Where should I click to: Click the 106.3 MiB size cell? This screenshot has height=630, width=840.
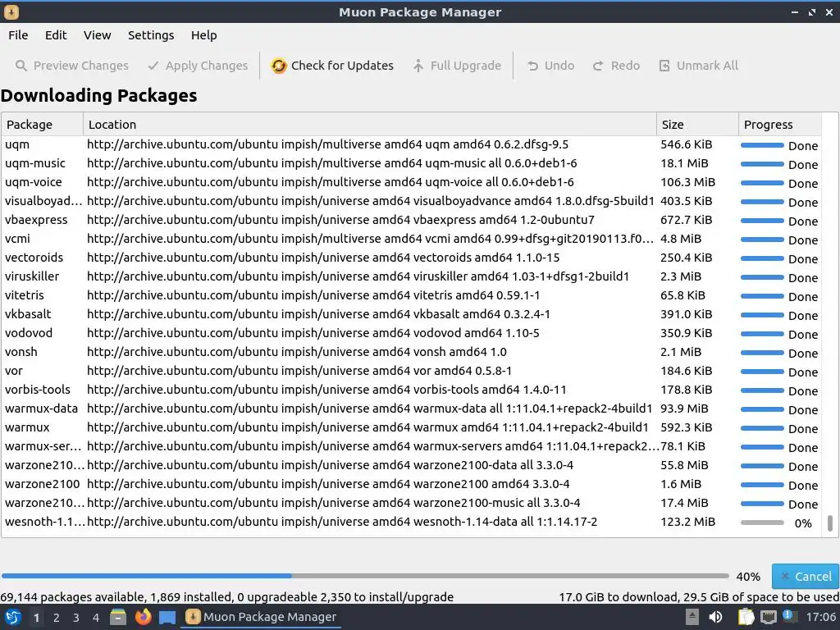click(688, 182)
